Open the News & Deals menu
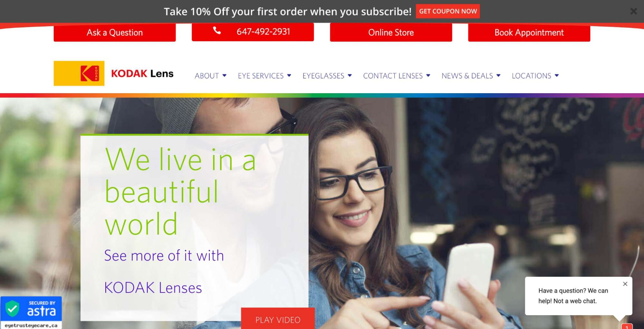644x329 pixels. 471,76
